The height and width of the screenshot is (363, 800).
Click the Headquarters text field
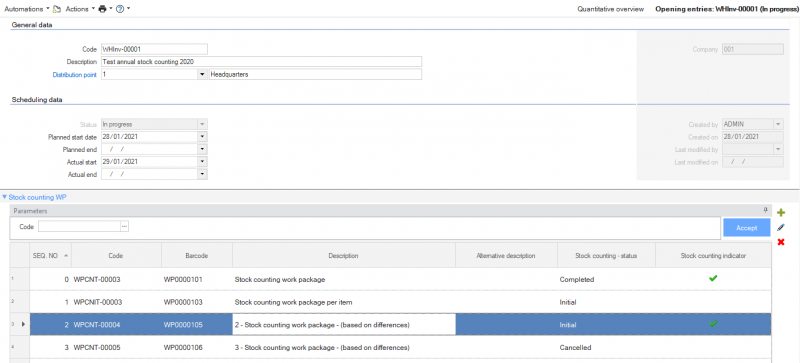pos(315,75)
